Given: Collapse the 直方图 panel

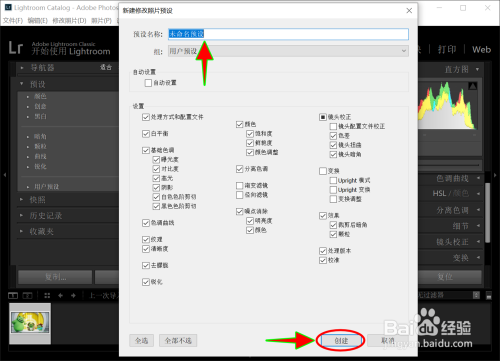Looking at the screenshot, I should point(477,69).
